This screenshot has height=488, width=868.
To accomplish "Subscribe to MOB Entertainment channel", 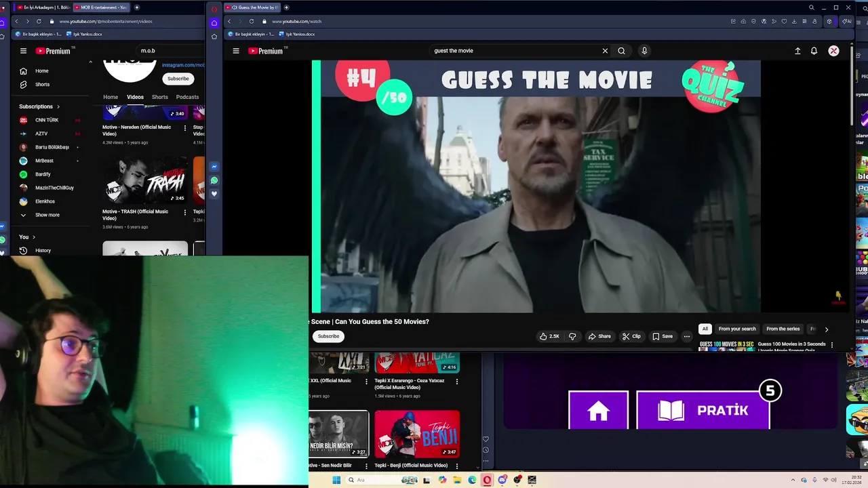I will 178,79.
